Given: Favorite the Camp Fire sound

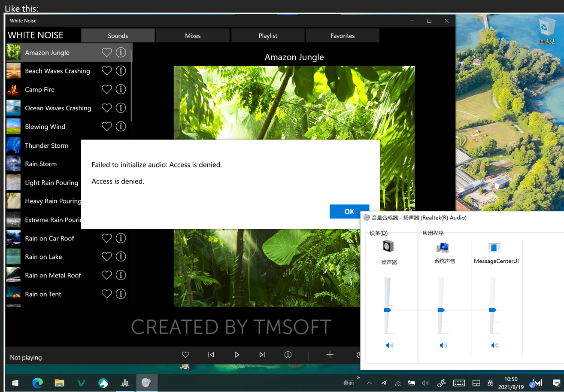Looking at the screenshot, I should click(106, 89).
